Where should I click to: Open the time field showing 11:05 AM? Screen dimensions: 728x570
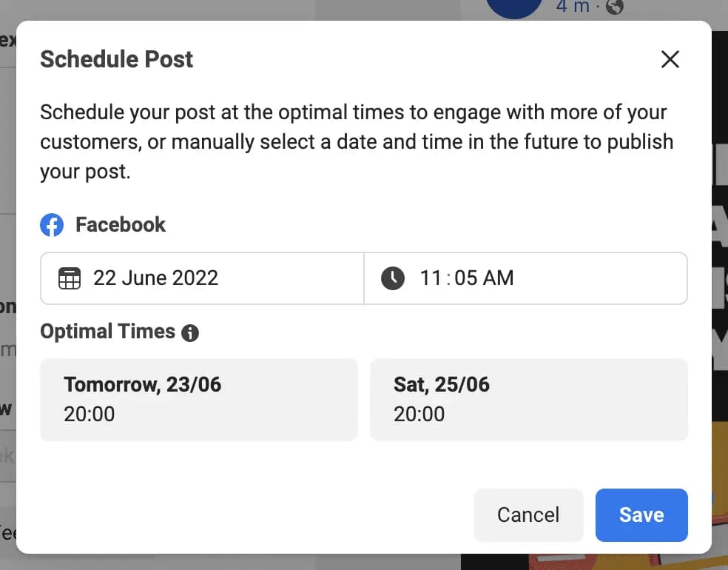(525, 278)
